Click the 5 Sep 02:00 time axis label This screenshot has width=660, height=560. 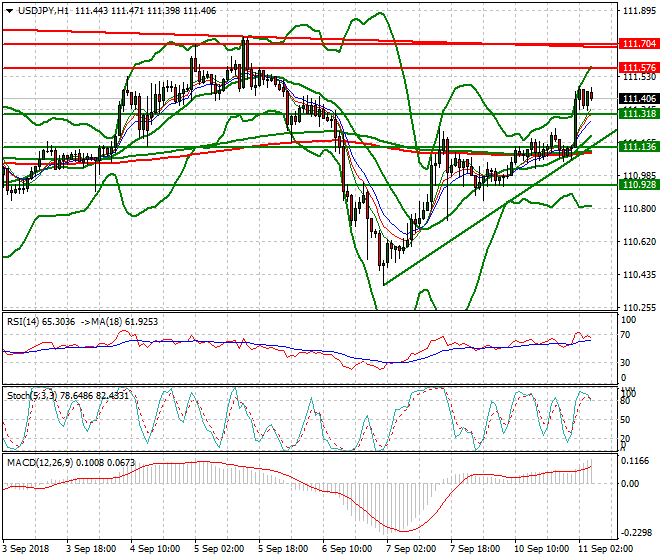[221, 549]
